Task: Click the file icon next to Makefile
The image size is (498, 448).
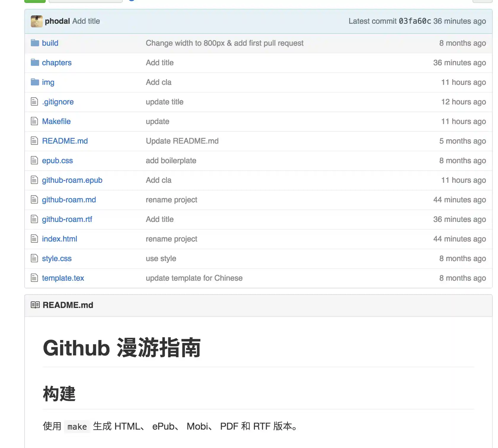Action: (x=34, y=121)
